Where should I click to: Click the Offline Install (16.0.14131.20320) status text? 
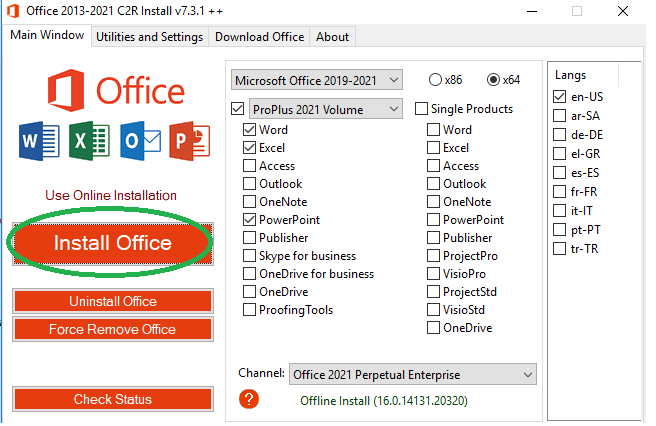coord(384,401)
